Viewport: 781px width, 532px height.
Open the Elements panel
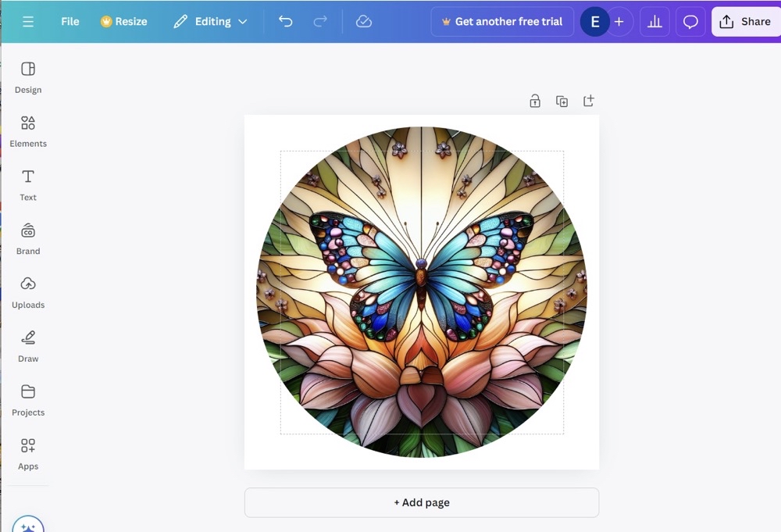point(28,131)
